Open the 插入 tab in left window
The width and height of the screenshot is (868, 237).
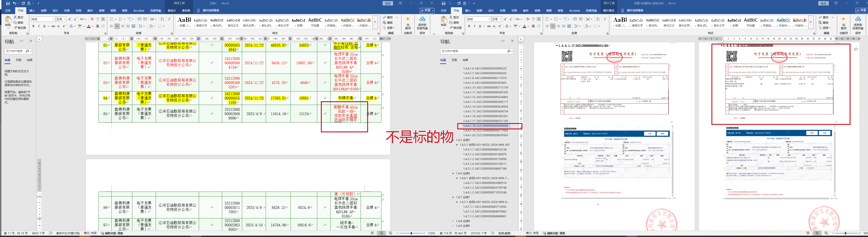[32, 10]
